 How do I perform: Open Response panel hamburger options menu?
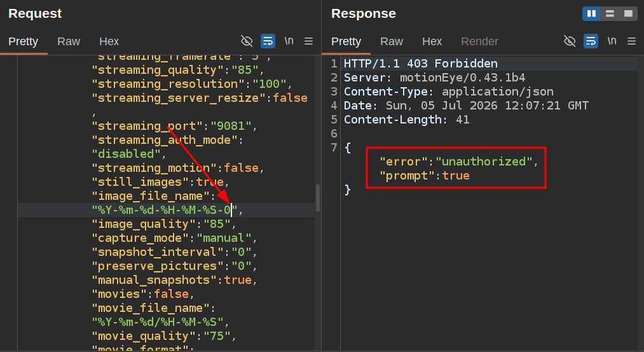point(632,41)
